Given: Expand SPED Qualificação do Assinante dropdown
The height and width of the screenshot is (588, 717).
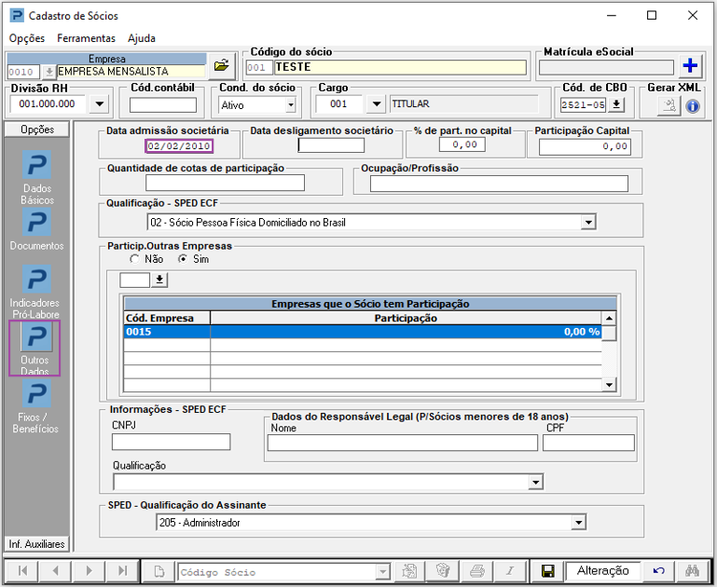Looking at the screenshot, I should click(x=578, y=523).
